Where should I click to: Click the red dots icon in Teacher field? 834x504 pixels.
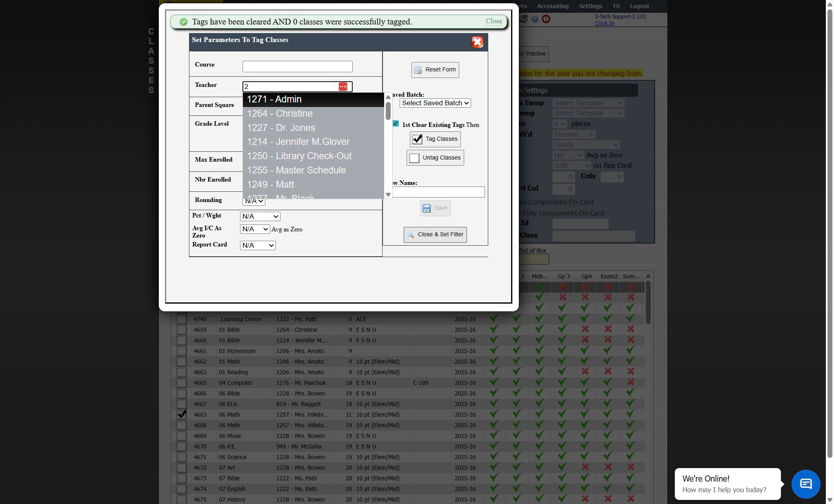click(x=343, y=87)
